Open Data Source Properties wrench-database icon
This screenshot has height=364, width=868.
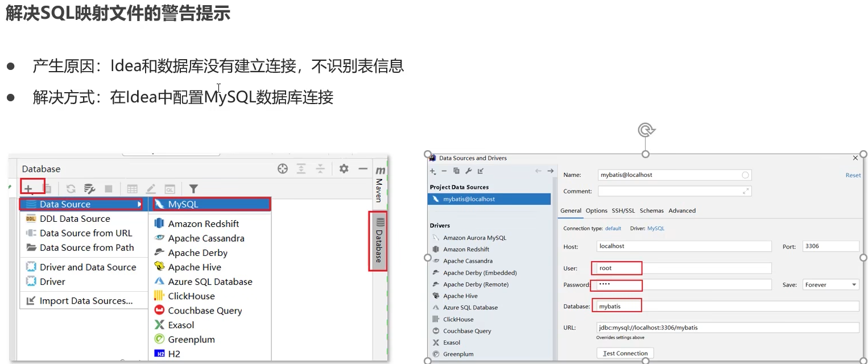[89, 189]
